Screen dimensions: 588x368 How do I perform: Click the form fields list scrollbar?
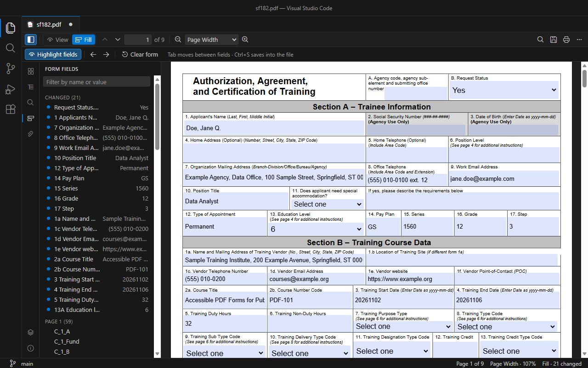(x=158, y=117)
